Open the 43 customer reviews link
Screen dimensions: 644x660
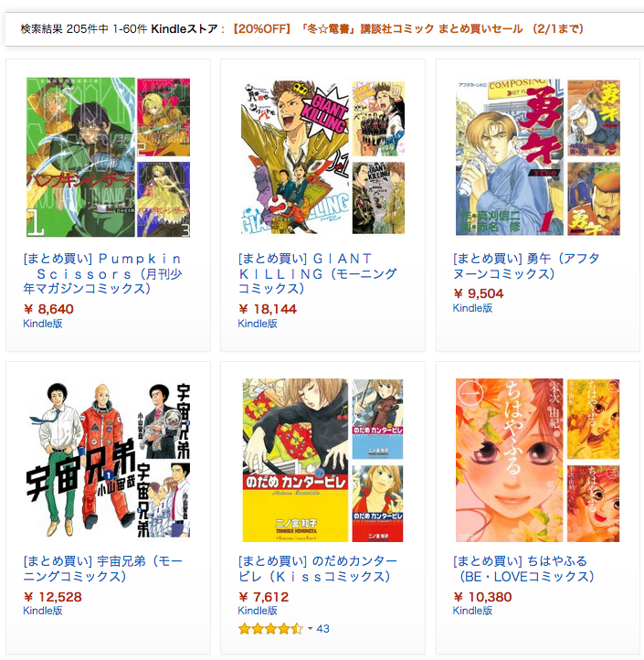coord(322,628)
